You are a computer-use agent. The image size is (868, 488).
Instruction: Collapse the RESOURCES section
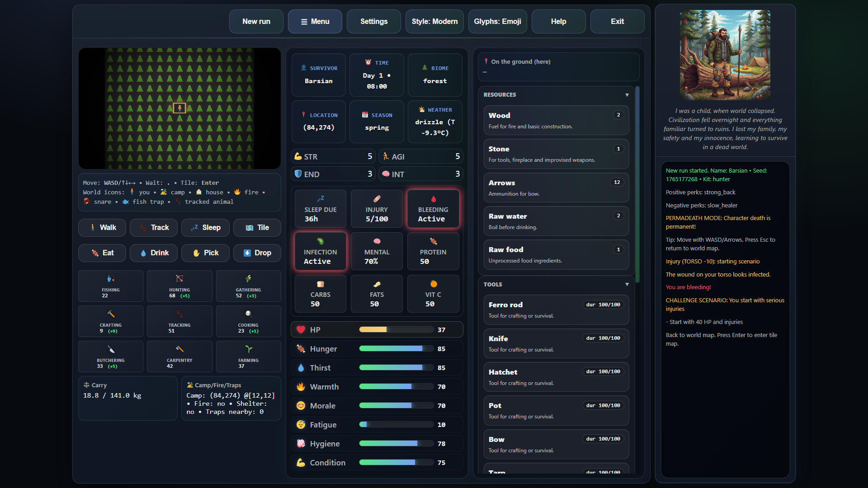tap(627, 95)
